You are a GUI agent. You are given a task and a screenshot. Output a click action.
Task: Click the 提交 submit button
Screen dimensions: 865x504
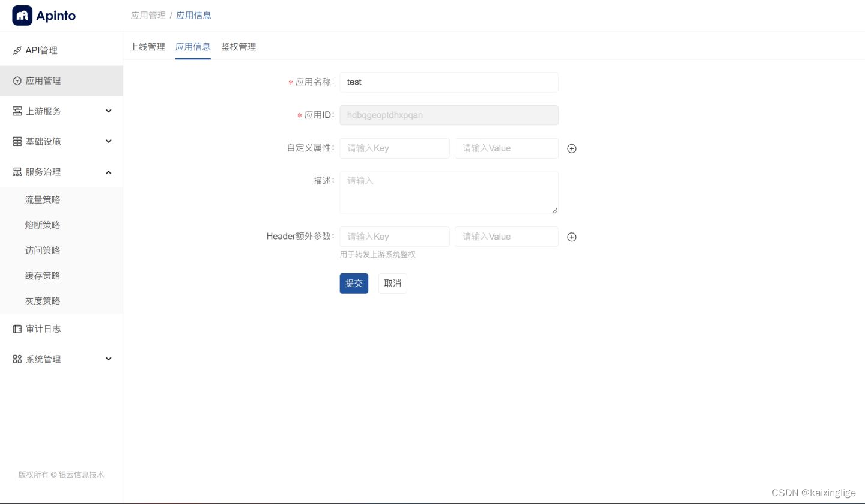[354, 284]
